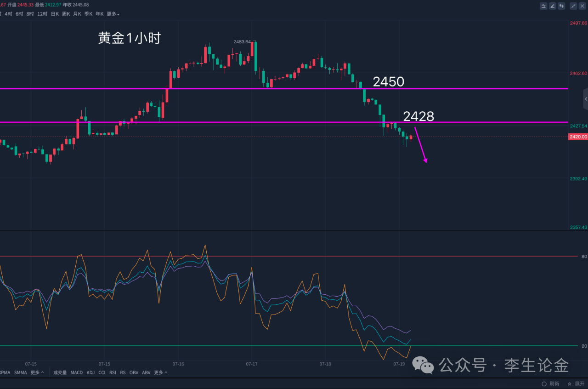Image resolution: width=588 pixels, height=389 pixels.
Task: Open the 更多 timeframe dropdown at top
Action: click(113, 14)
